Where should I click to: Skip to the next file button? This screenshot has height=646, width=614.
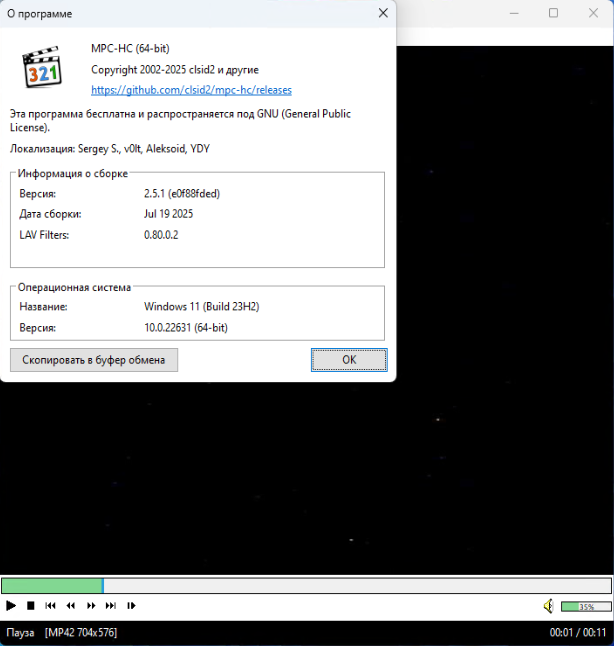tap(111, 606)
